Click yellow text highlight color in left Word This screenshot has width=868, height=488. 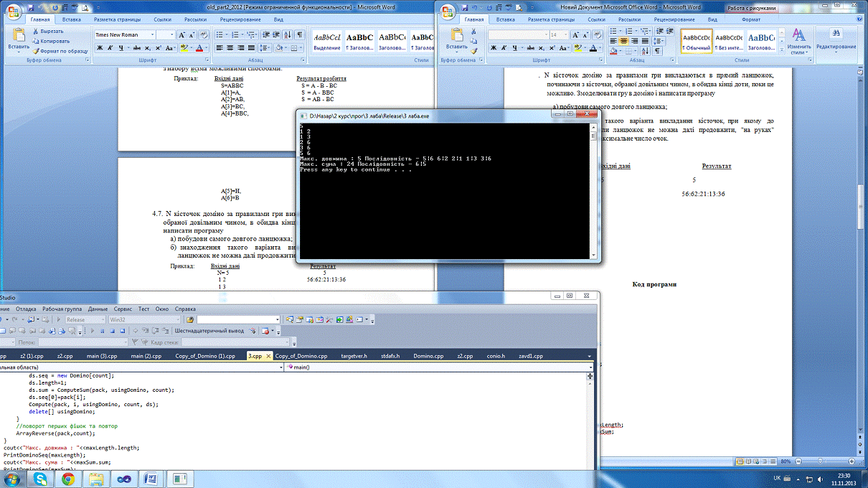click(184, 48)
